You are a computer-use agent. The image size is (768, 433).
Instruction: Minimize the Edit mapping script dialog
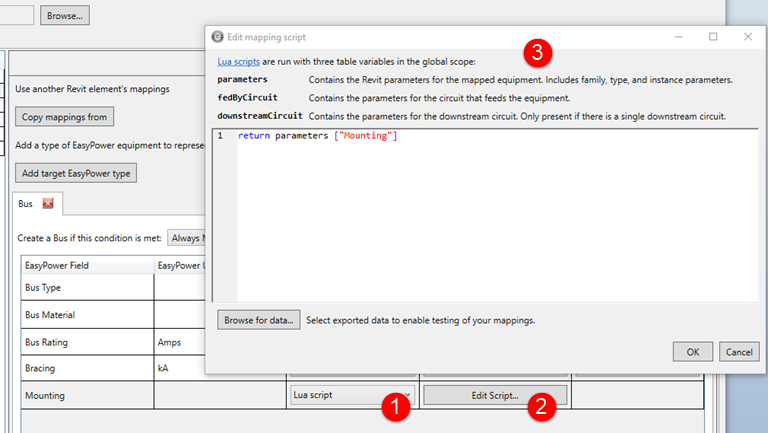pyautogui.click(x=679, y=37)
